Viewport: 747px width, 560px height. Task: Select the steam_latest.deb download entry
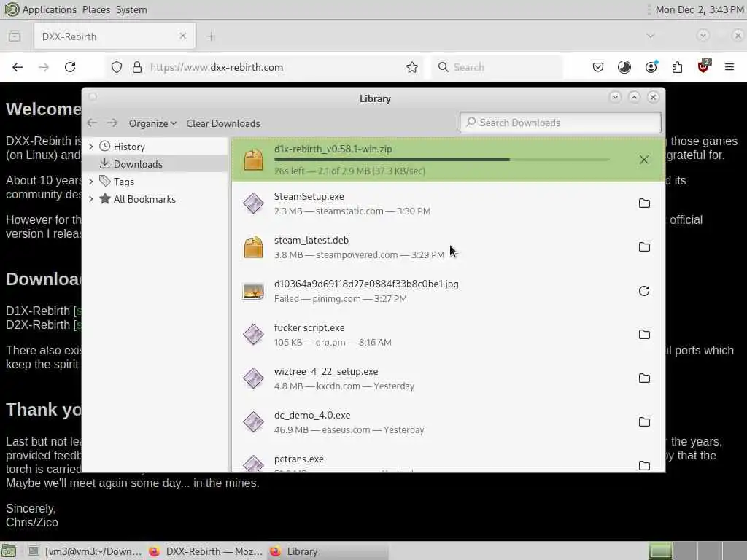point(448,247)
